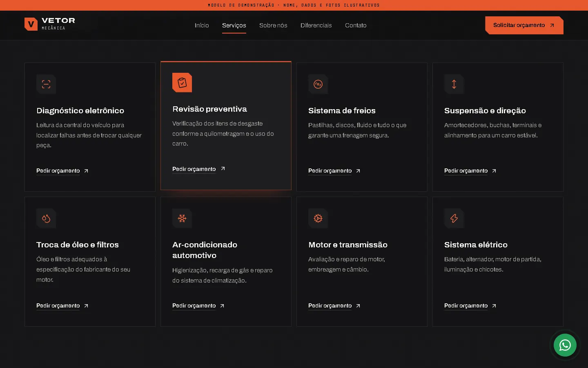The width and height of the screenshot is (588, 368).
Task: Go to the Início nav item
Action: (202, 25)
